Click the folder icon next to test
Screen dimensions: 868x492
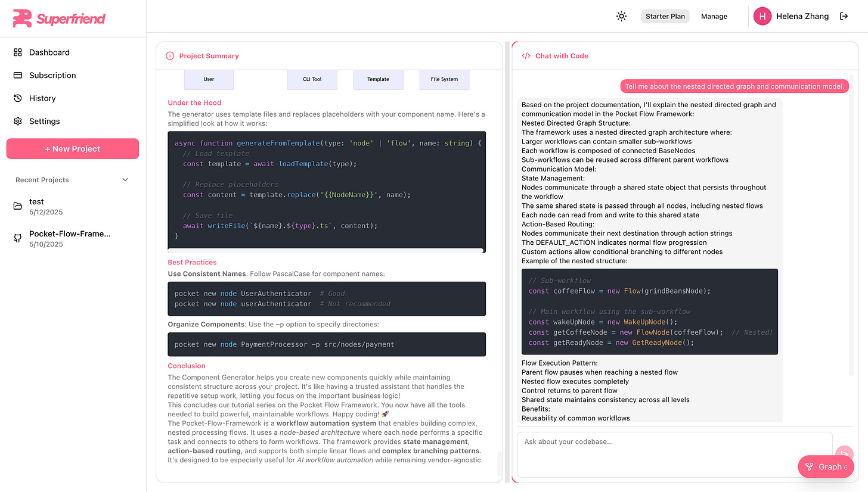18,206
